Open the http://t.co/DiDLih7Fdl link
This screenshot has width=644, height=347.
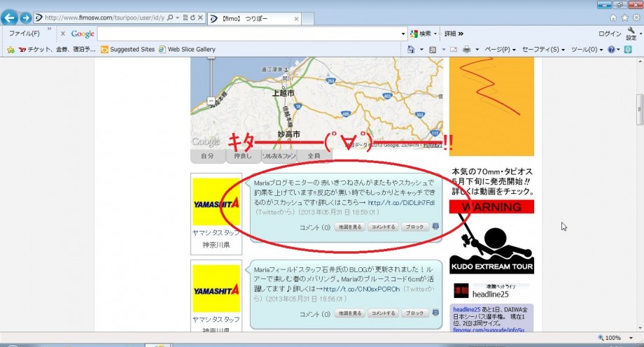click(x=401, y=202)
